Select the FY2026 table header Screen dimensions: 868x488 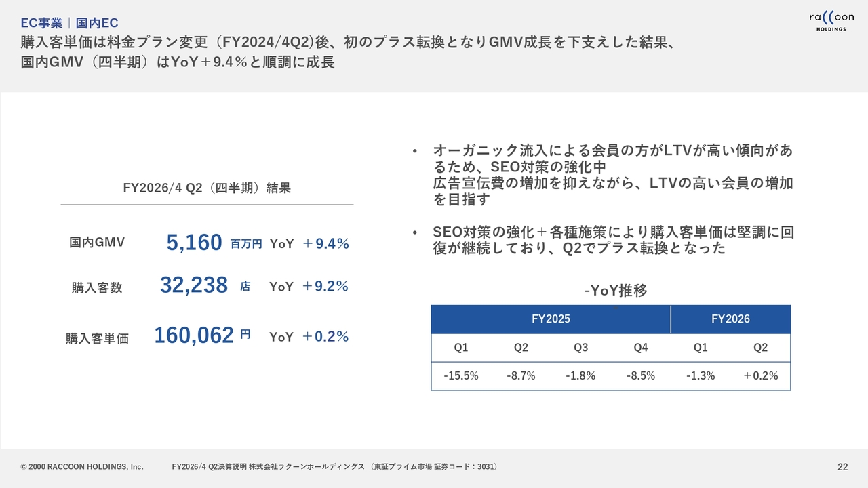(730, 319)
